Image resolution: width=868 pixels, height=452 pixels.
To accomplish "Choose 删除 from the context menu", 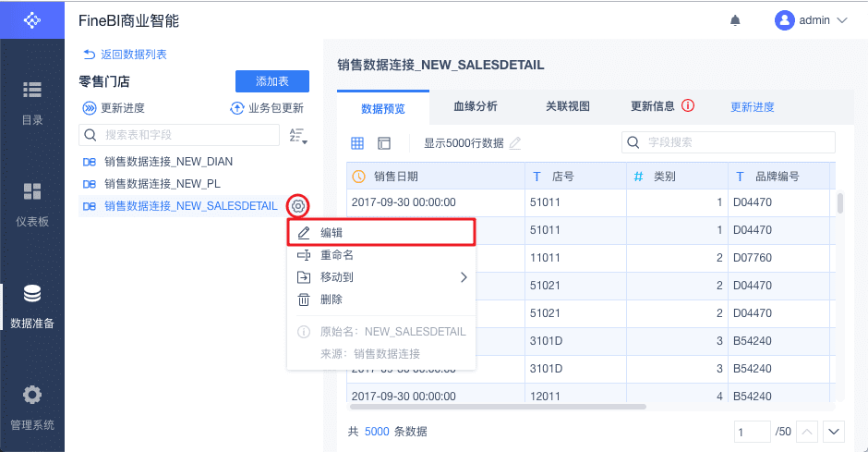I will click(x=332, y=299).
